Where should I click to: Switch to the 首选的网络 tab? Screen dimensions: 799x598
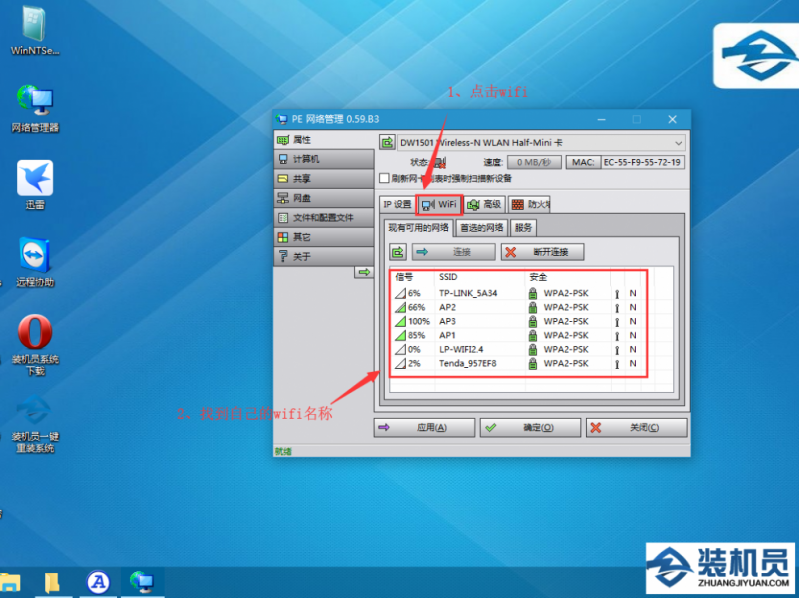point(481,227)
